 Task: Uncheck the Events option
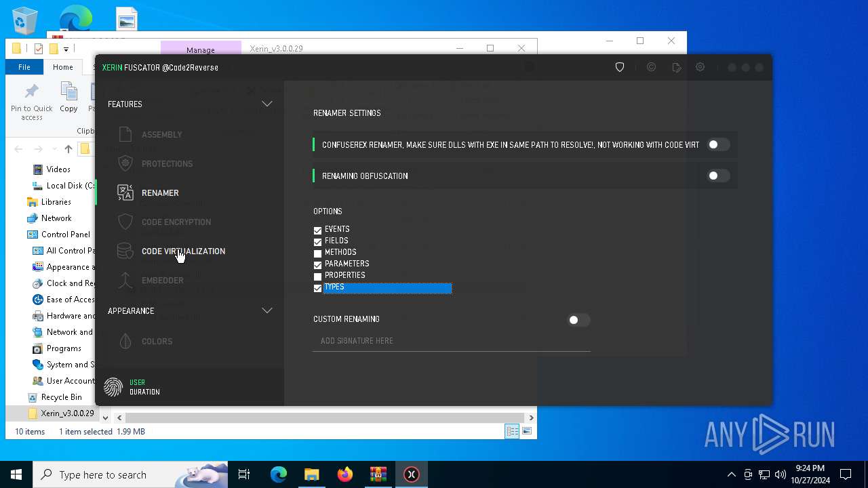[317, 230]
